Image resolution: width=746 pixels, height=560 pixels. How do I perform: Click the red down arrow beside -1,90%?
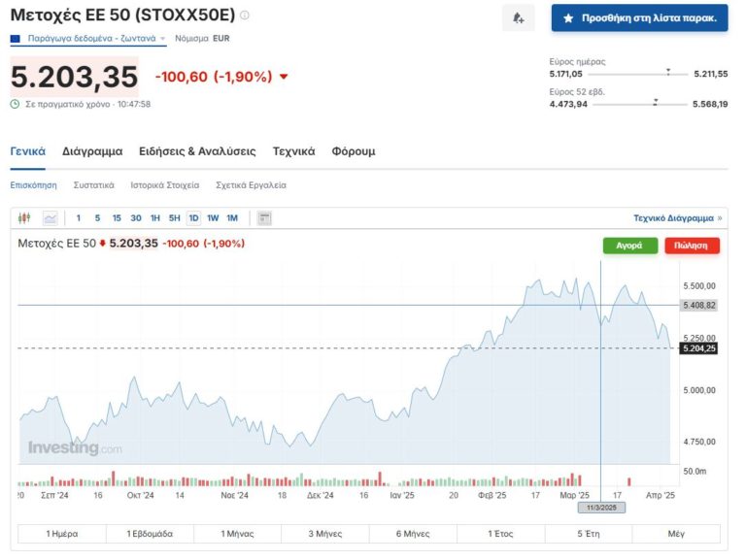point(284,77)
